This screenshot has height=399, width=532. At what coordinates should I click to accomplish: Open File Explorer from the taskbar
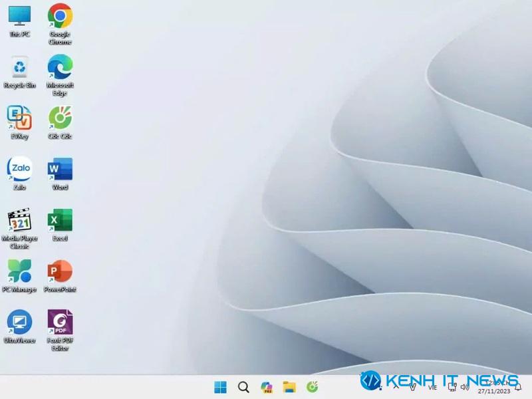[289, 387]
